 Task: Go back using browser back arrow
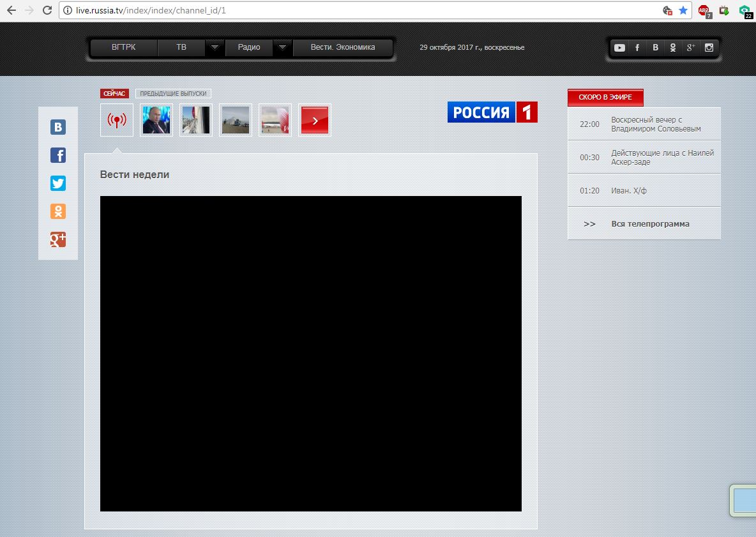[11, 10]
